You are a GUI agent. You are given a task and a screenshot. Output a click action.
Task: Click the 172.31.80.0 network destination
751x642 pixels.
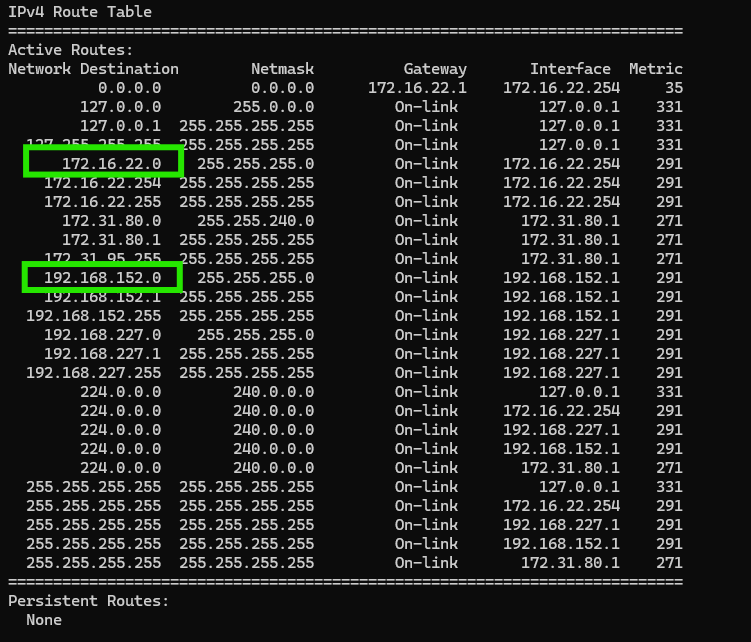[x=111, y=221]
